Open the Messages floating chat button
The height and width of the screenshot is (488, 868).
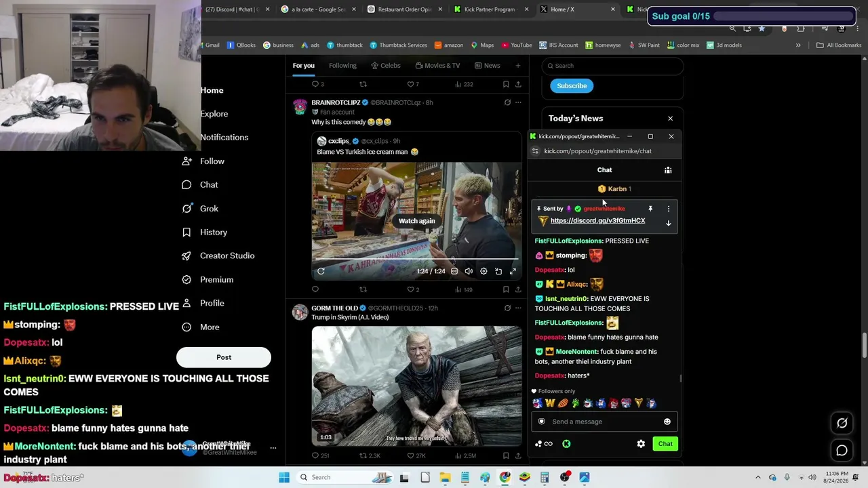(x=842, y=450)
